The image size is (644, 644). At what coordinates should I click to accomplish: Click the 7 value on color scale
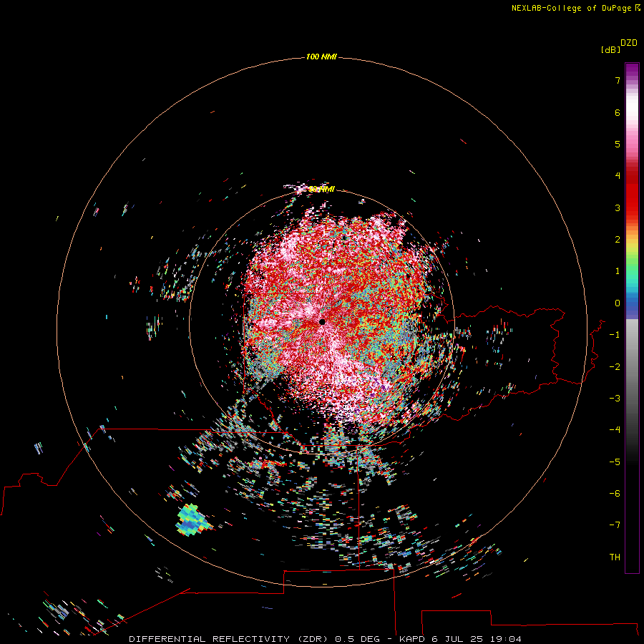pyautogui.click(x=618, y=80)
